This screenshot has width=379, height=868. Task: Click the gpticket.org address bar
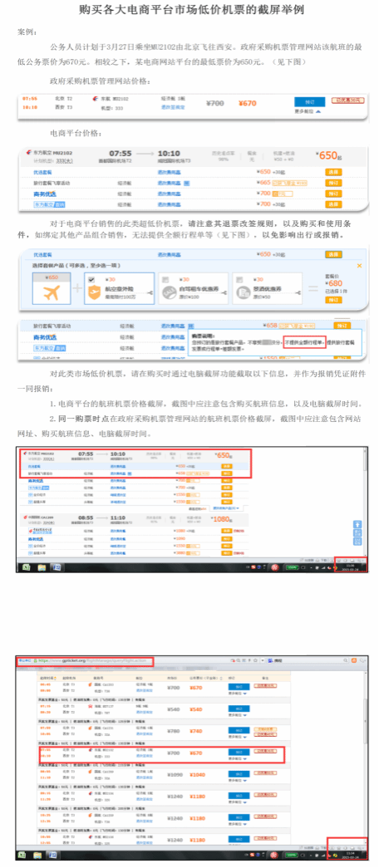tap(85, 661)
